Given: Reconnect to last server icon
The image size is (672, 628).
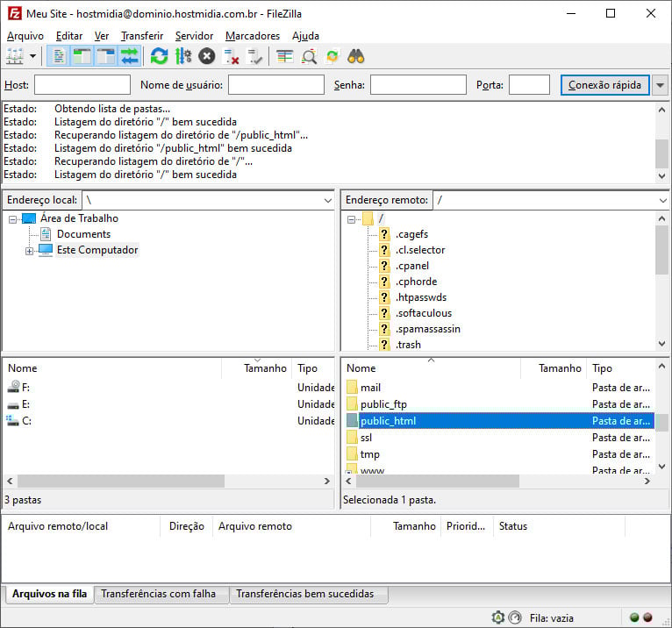Looking at the screenshot, I should coord(255,56).
